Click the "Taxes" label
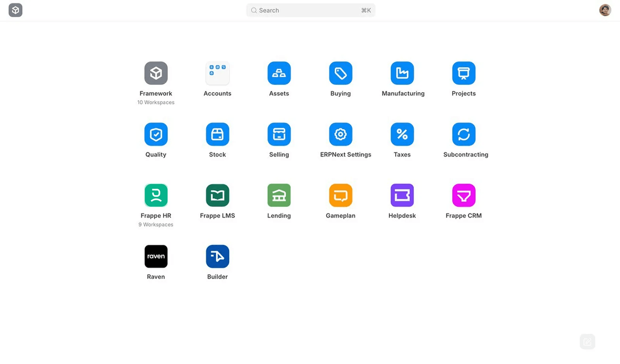The width and height of the screenshot is (620, 364). tap(402, 155)
